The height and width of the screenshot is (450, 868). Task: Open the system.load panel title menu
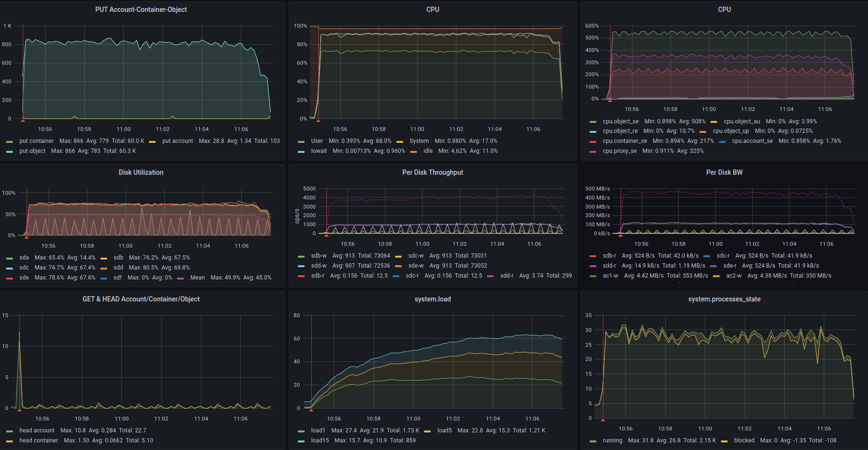point(432,299)
